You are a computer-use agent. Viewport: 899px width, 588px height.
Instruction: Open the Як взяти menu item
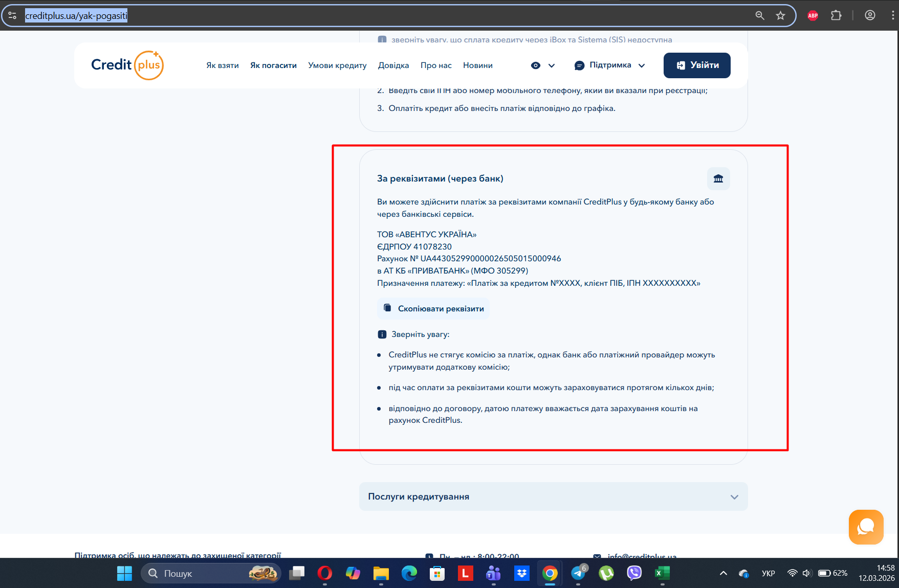pos(223,65)
